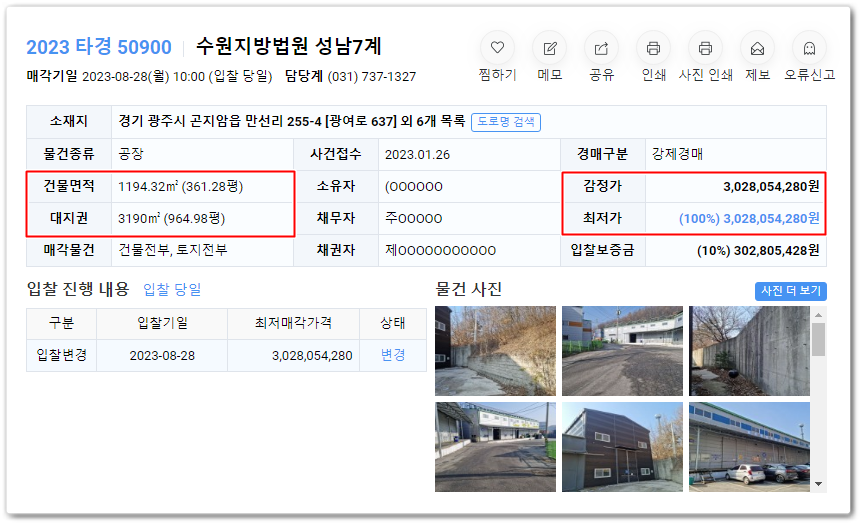The height and width of the screenshot is (526, 863).
Task: Click the 입찰변경 row label
Action: tap(62, 355)
